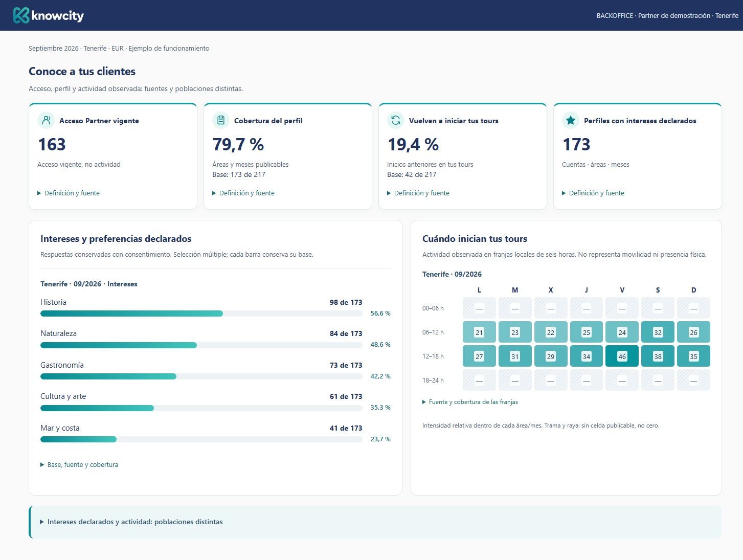Click the 'Conoce a tus clientes' heading
Viewport: 743px width, 560px height.
pos(82,72)
